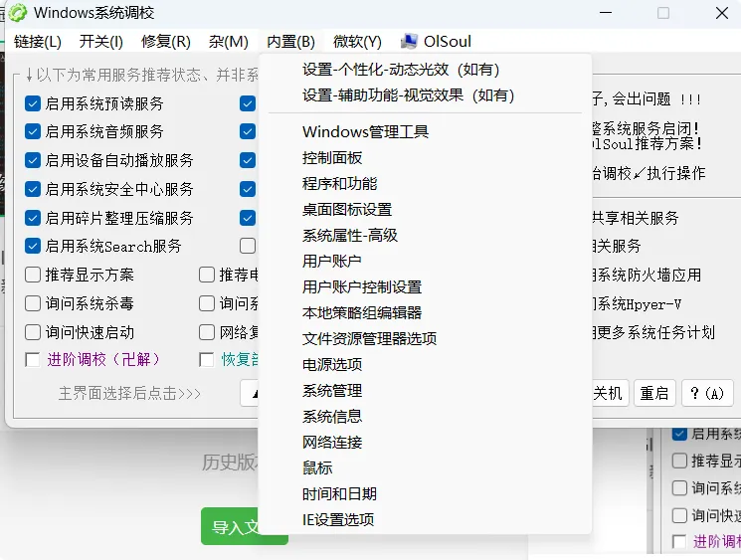Click the Windows系统调校 app icon in title bar
Screen dimensions: 741x560
18,13
